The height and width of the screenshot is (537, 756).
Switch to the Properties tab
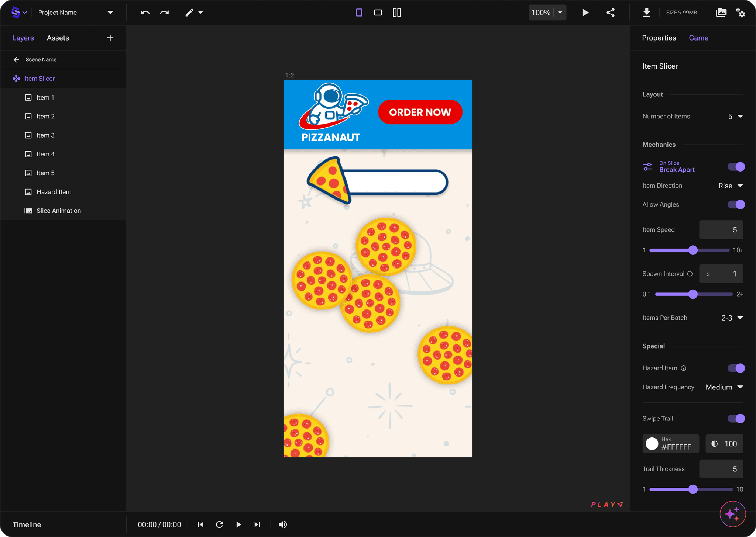point(659,38)
